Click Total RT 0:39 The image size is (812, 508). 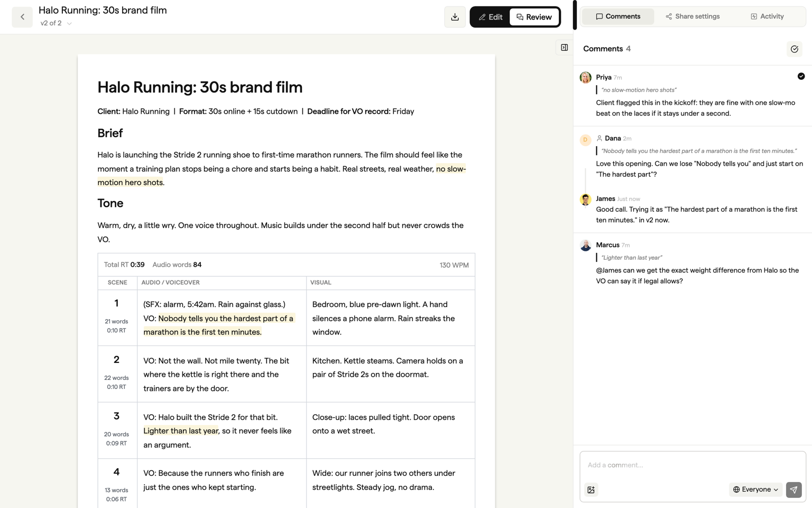124,265
